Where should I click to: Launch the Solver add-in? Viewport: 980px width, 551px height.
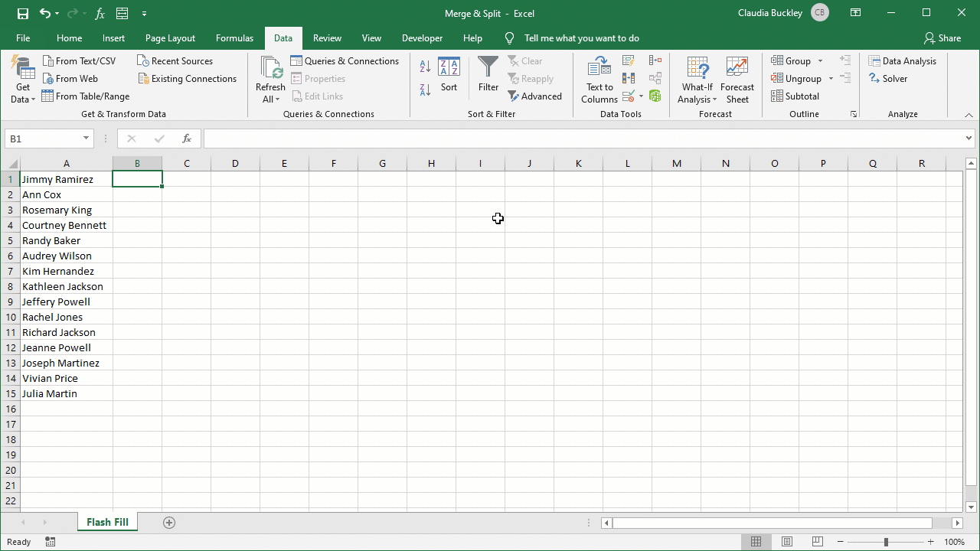coord(888,79)
